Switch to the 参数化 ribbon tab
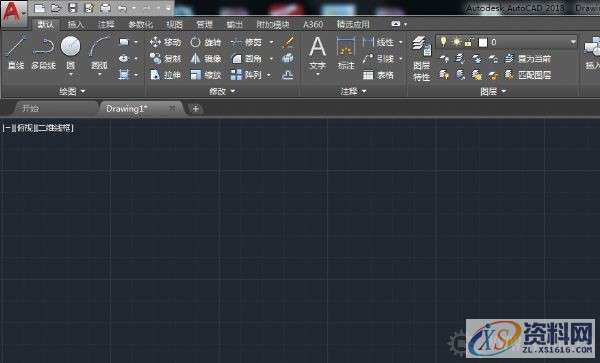The width and height of the screenshot is (600, 363). click(x=140, y=24)
